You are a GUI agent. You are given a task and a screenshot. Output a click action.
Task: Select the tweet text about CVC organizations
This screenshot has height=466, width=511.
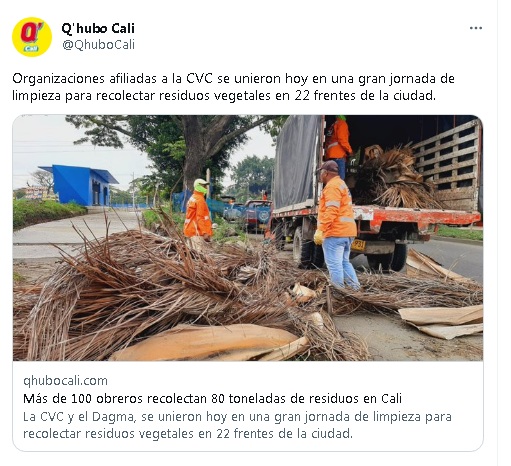[233, 87]
